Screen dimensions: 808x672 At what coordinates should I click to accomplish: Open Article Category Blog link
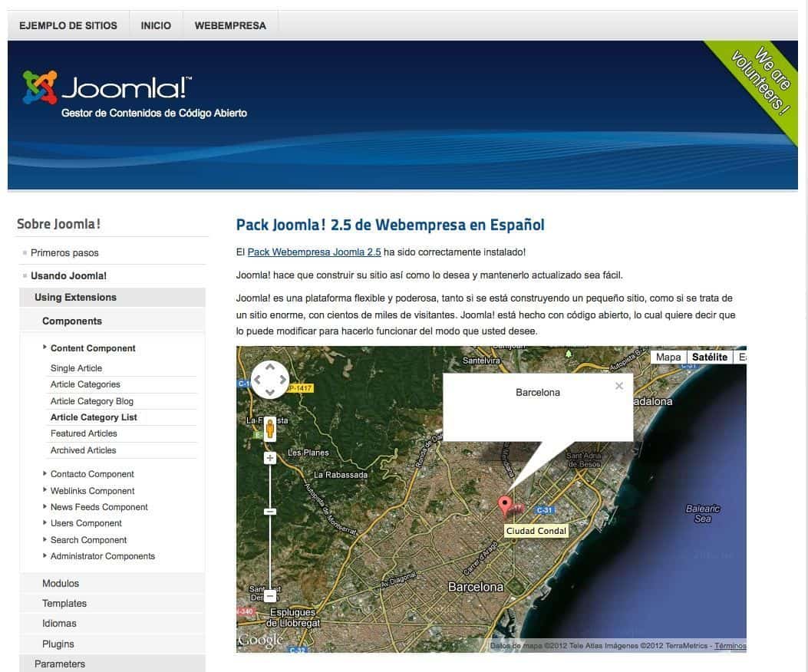tap(92, 401)
